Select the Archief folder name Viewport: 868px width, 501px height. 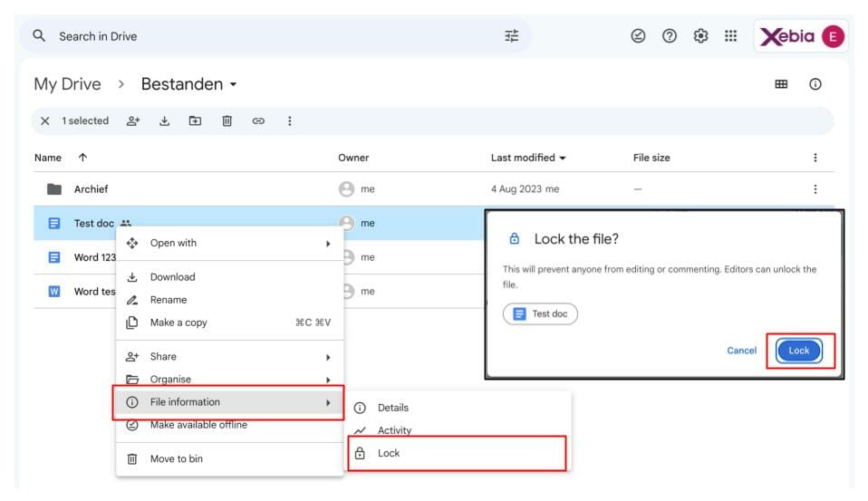[91, 189]
